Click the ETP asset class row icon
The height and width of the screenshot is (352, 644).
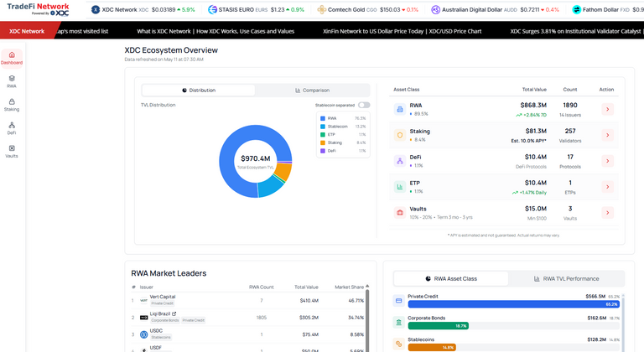tap(400, 187)
